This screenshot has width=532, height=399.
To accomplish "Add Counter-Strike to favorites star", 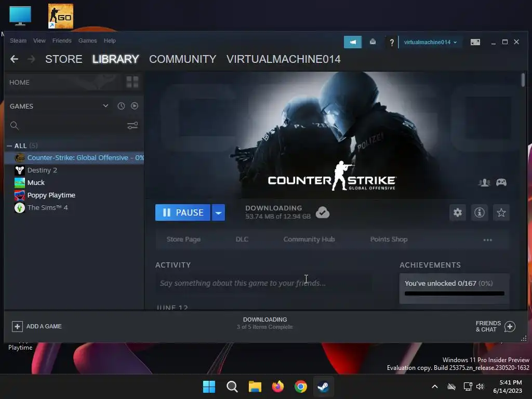I will (501, 212).
